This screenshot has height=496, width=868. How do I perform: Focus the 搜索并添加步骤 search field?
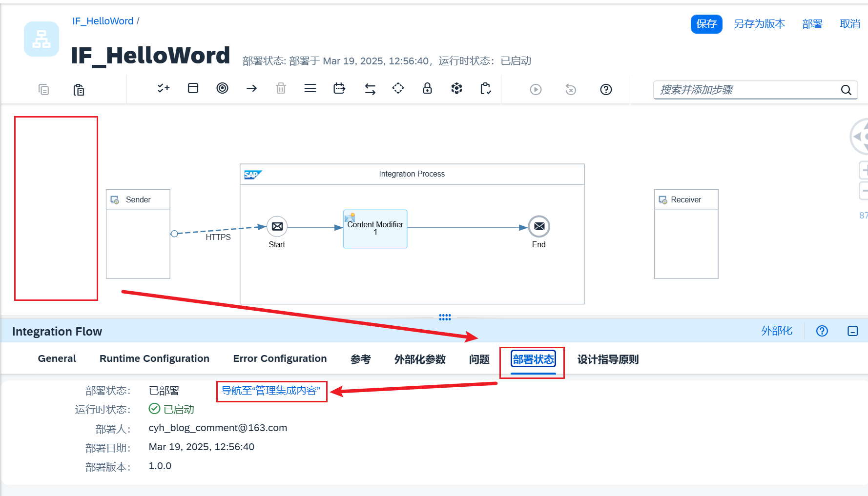tap(747, 90)
